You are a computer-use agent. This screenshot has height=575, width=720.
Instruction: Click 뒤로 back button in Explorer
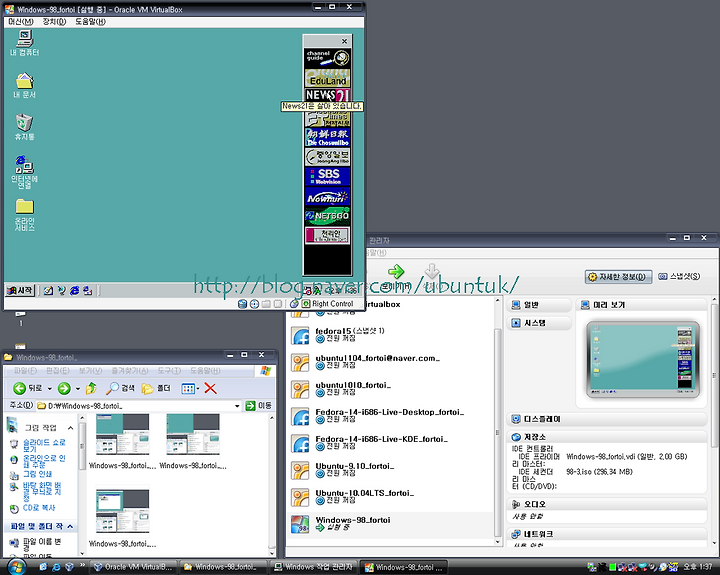[x=27, y=389]
